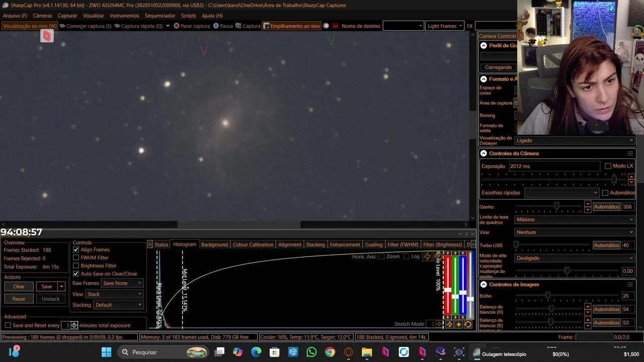The width and height of the screenshot is (644, 362).
Task: Click the Clear stack button
Action: tap(19, 286)
